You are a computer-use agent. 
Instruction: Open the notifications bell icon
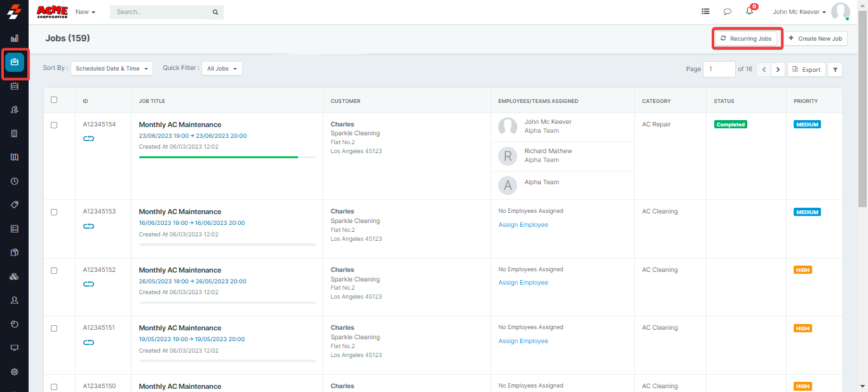[750, 11]
